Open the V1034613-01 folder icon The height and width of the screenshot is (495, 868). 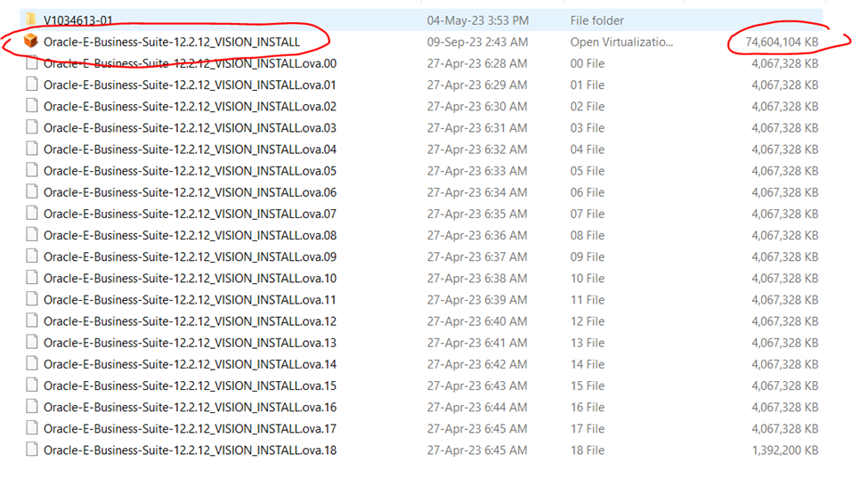[x=31, y=20]
